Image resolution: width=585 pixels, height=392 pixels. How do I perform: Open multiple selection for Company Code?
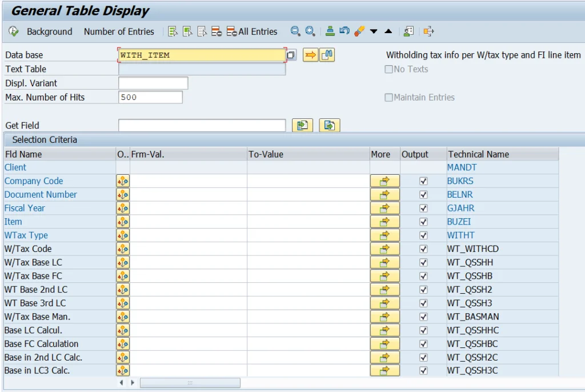coord(384,181)
